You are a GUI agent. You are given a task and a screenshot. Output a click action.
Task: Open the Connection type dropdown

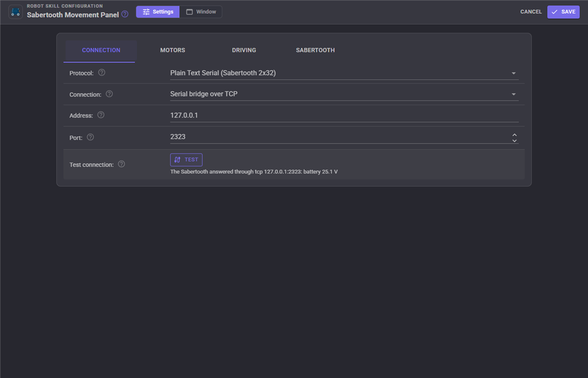(x=345, y=94)
